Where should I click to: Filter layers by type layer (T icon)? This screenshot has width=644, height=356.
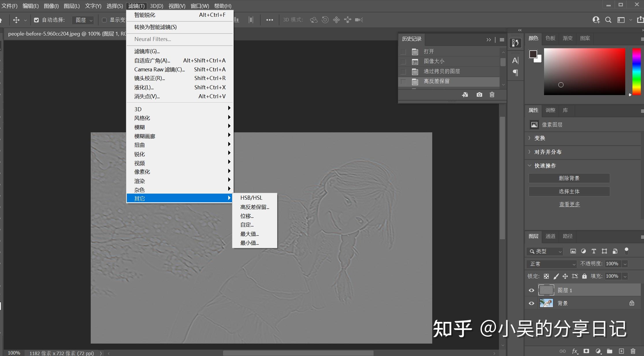click(594, 251)
